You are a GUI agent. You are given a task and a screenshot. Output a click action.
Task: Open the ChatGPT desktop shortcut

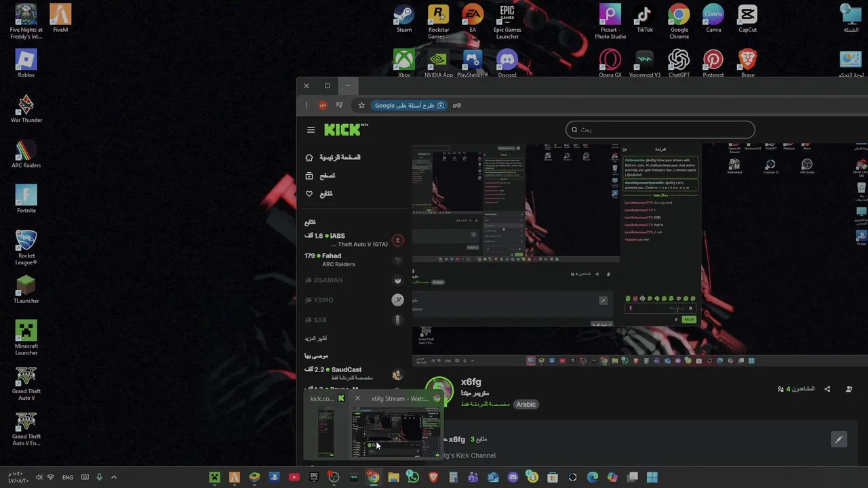679,64
